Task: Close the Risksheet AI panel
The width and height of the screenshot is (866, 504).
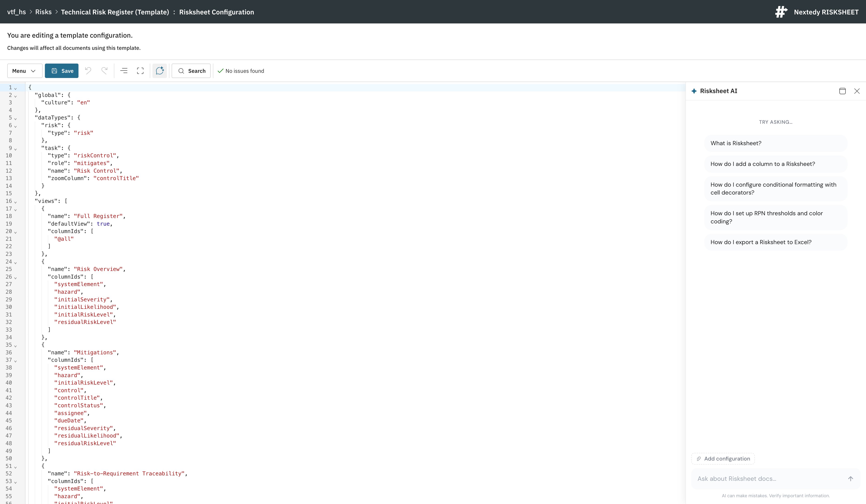Action: point(857,91)
